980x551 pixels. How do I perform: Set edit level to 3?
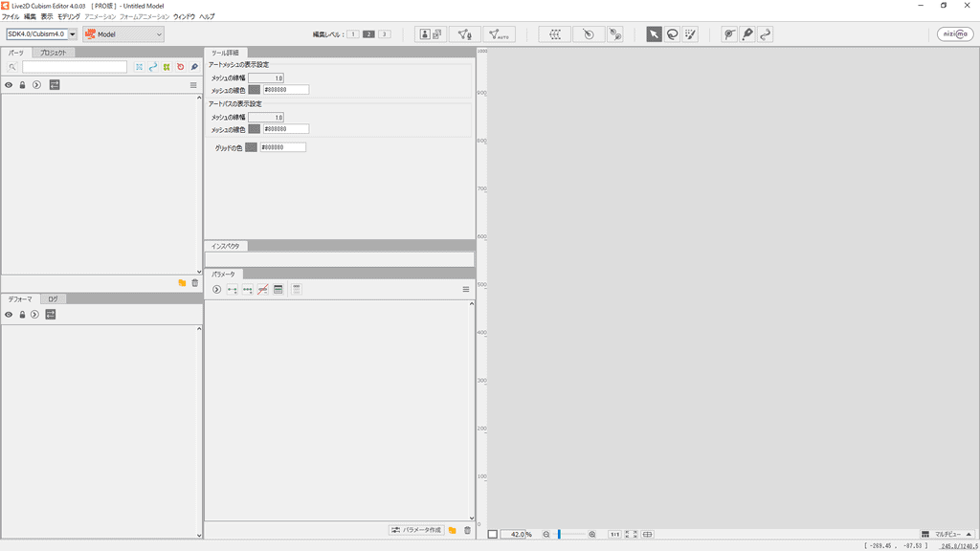384,34
